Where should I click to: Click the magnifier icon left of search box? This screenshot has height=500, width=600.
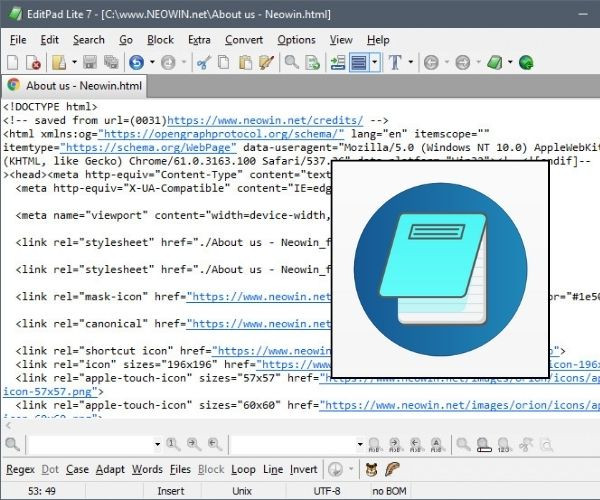(x=13, y=445)
